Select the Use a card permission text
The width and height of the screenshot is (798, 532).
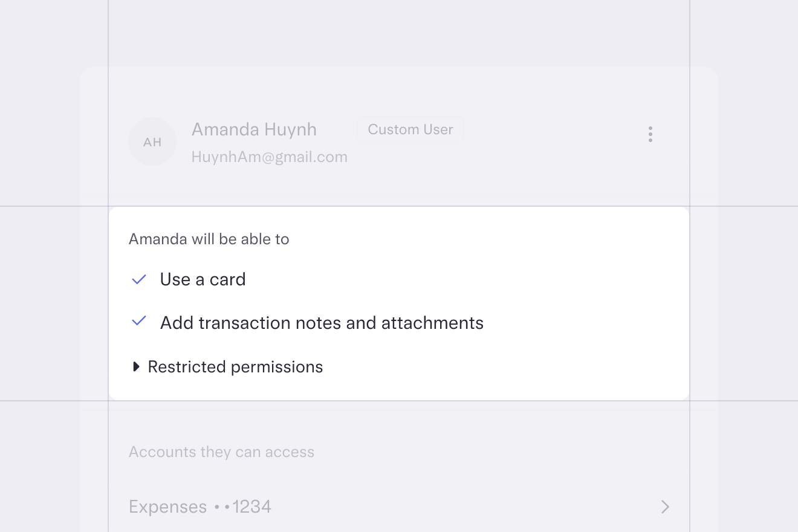203,279
